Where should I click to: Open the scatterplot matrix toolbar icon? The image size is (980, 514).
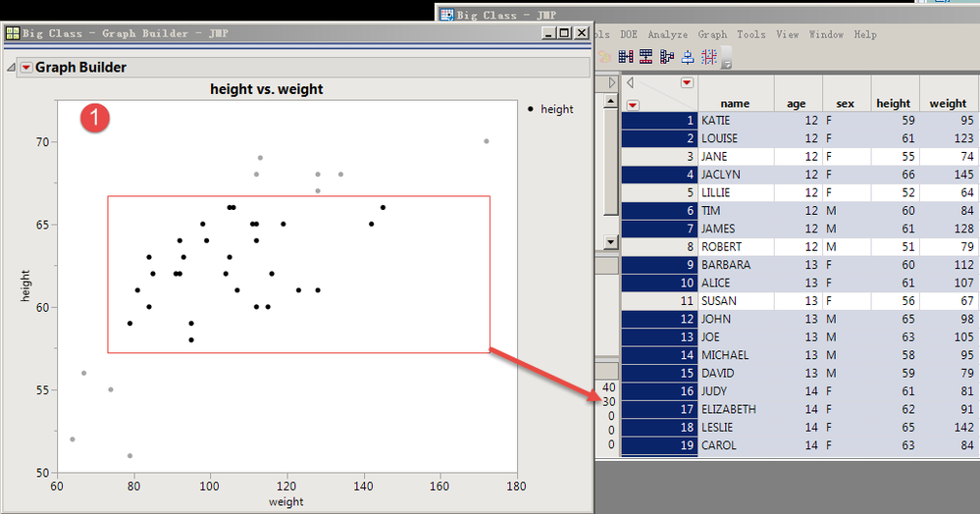(708, 57)
